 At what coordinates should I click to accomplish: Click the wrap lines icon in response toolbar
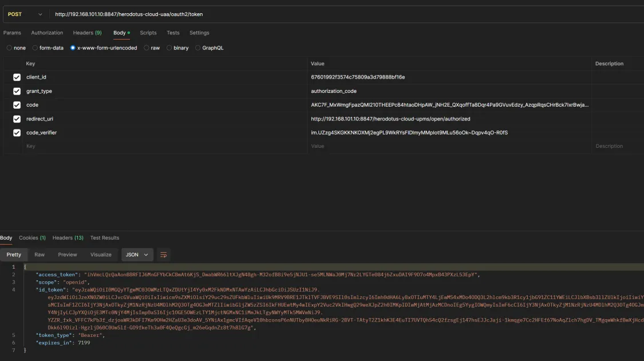[164, 254]
